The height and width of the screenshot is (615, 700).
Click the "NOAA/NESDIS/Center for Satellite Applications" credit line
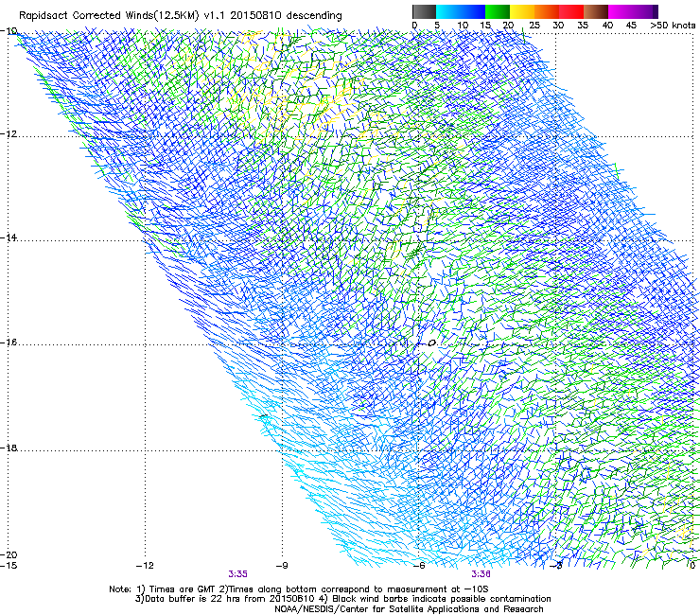[409, 609]
